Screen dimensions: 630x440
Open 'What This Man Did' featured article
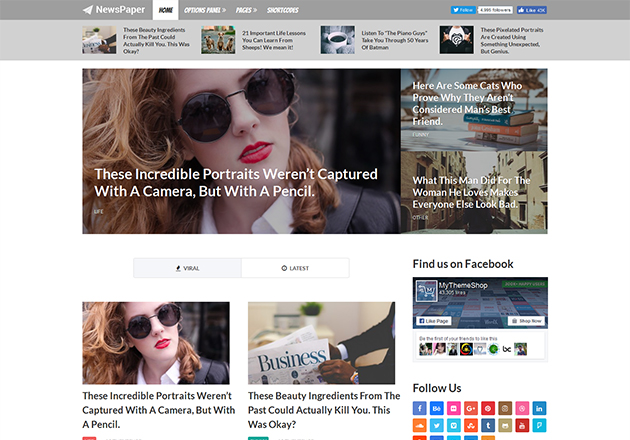coord(471,192)
